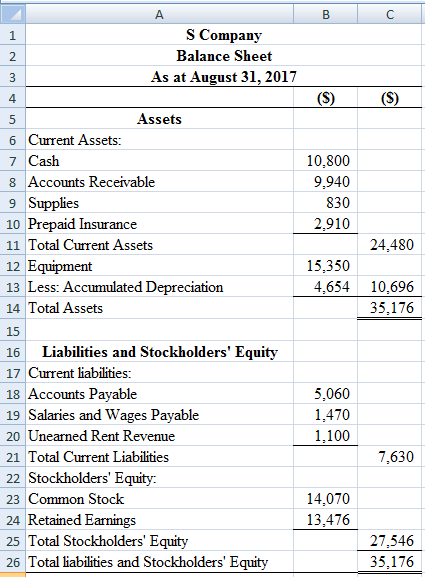Select 'Current Assets:' cell
This screenshot has width=425, height=577.
coord(159,140)
